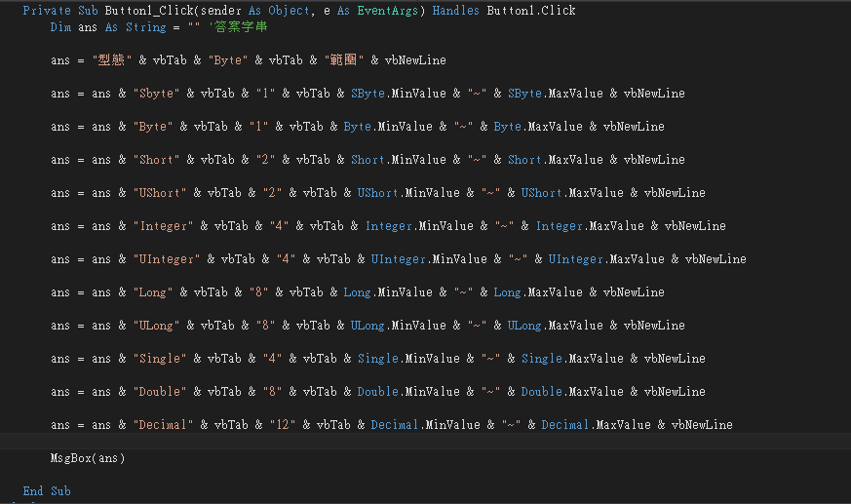This screenshot has width=851, height=504.
Task: Click the "Decimal" string literal
Action: (164, 424)
